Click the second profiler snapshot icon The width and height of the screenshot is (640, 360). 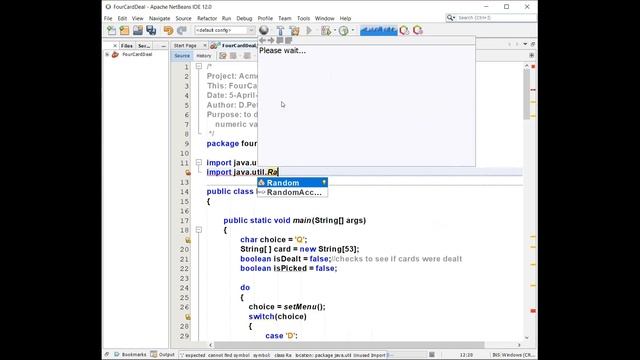point(418,30)
